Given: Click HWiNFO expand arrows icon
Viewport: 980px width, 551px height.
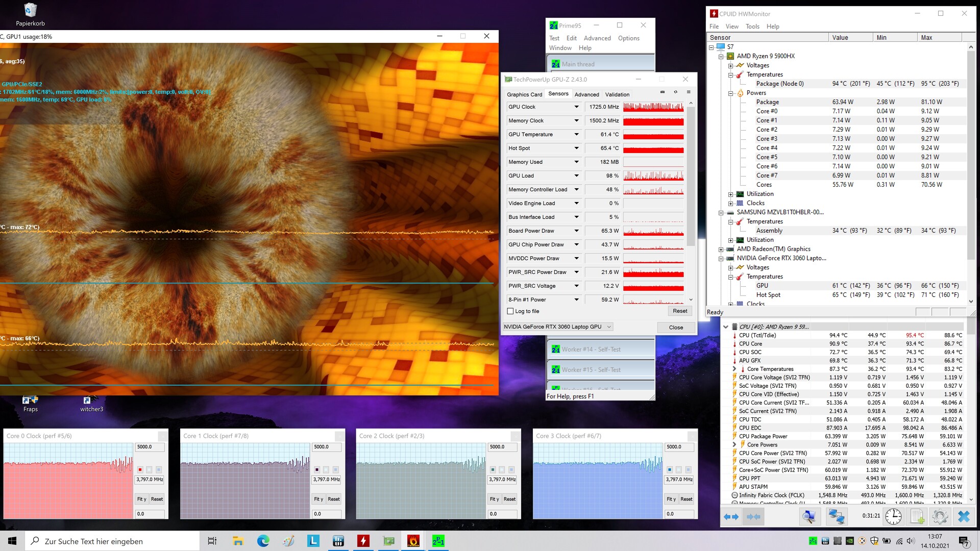Looking at the screenshot, I should 731,516.
